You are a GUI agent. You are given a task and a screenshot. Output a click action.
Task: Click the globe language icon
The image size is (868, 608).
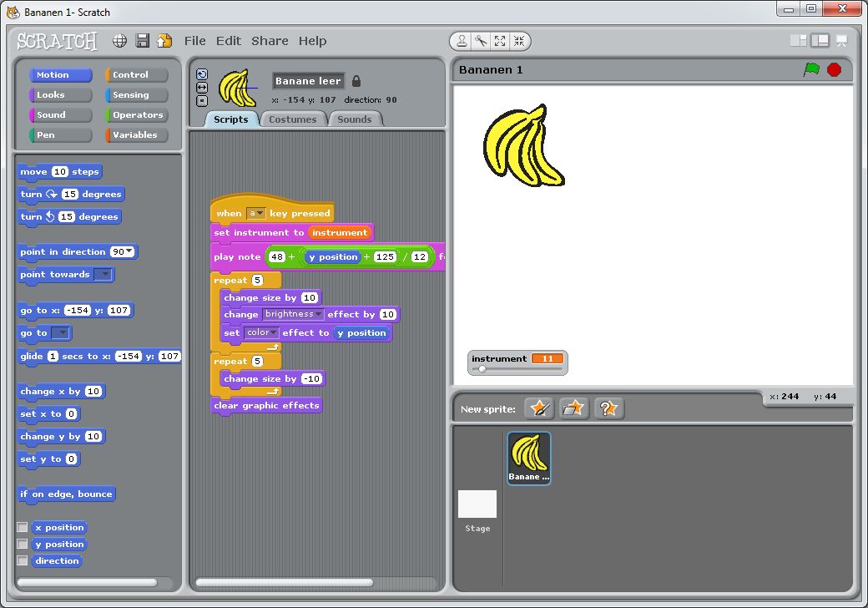click(120, 41)
